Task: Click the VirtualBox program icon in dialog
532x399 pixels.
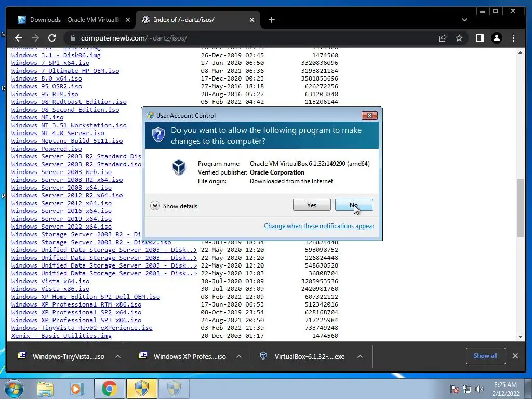Action: coord(179,167)
